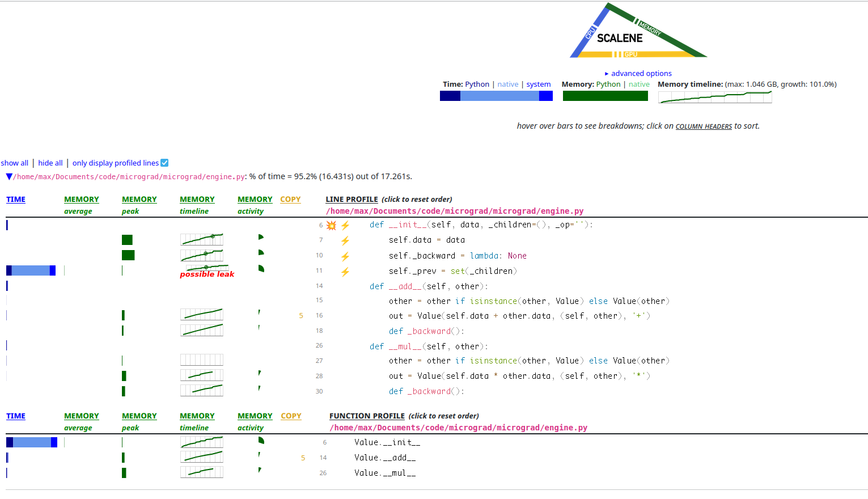This screenshot has height=499, width=868.
Task: Click memory timeline sparkline for line 28
Action: click(202, 375)
